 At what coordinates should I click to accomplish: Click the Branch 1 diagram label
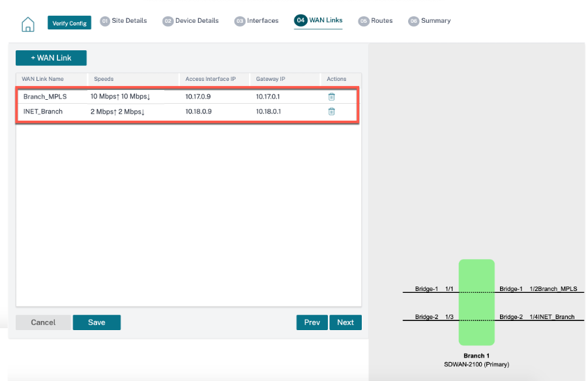477,356
